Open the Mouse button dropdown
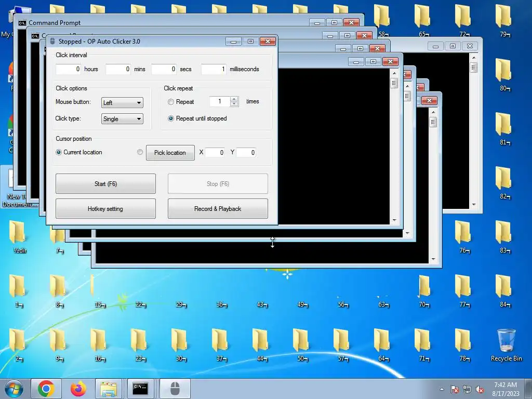Viewport: 532px width, 399px height. (122, 102)
